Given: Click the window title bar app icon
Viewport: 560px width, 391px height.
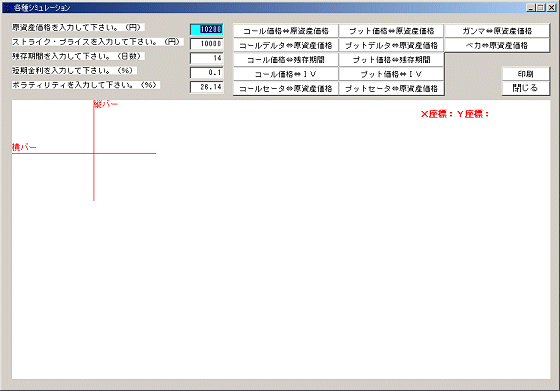Looking at the screenshot, I should [8, 7].
